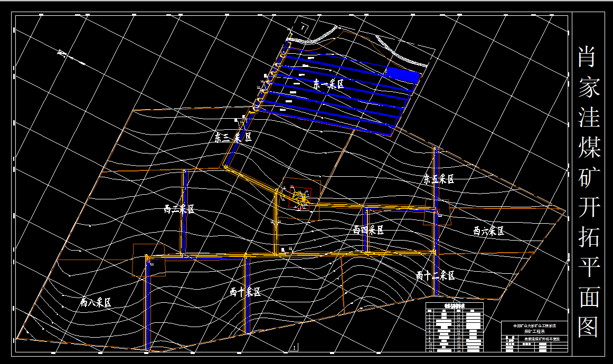
Task: Select the 东五采区 label text
Action: tap(439, 179)
